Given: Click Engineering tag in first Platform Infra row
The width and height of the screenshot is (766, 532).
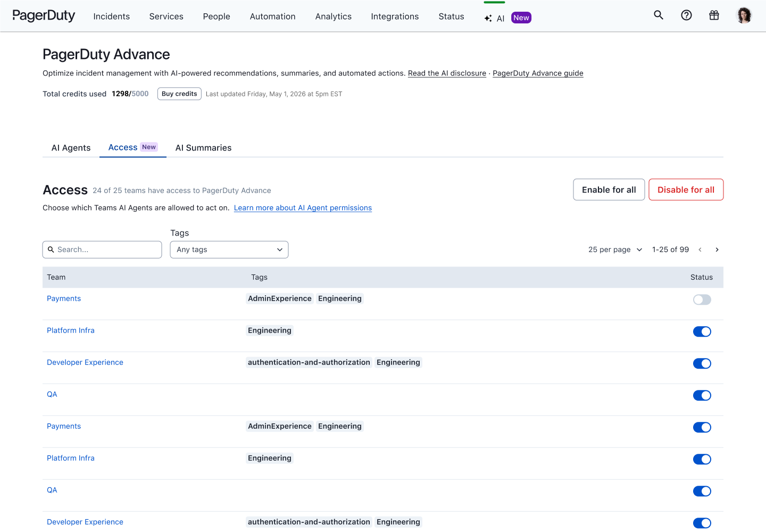Looking at the screenshot, I should click(270, 330).
